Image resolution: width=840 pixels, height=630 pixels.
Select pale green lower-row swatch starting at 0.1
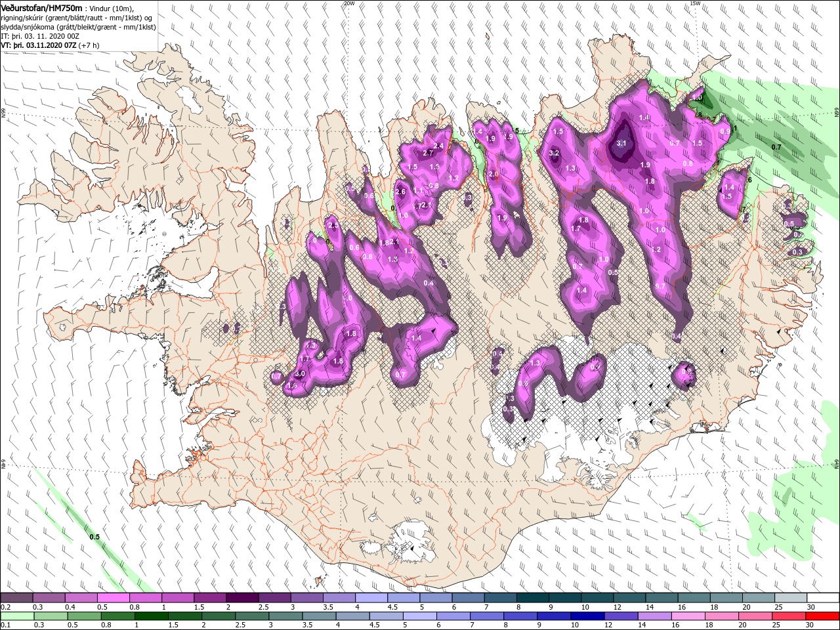[x=18, y=616]
